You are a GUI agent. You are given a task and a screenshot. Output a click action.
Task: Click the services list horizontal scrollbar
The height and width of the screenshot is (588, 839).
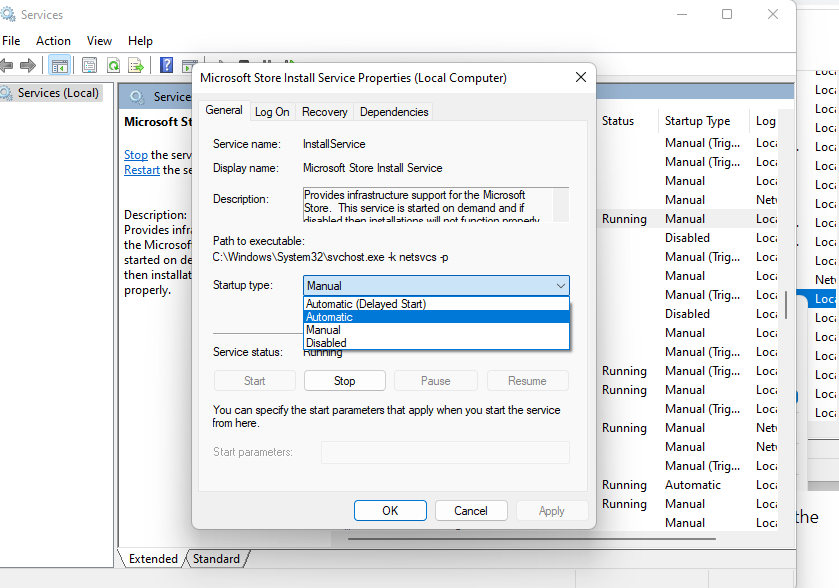(532, 539)
